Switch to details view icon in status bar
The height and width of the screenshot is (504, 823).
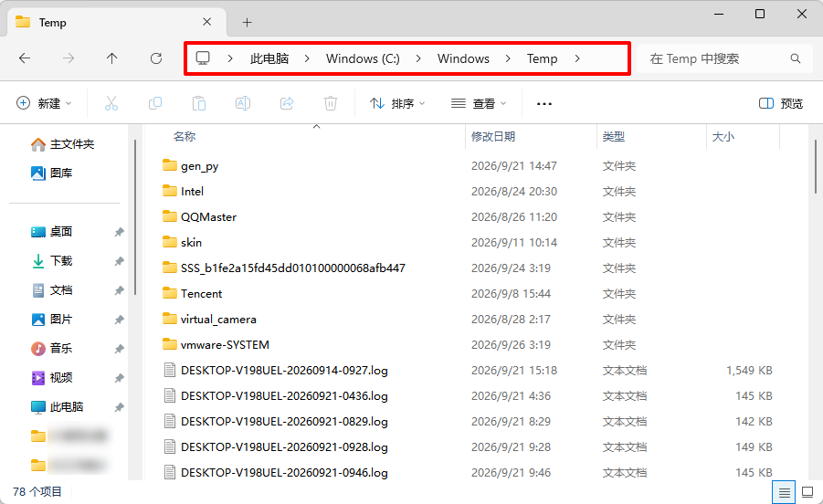(x=784, y=492)
